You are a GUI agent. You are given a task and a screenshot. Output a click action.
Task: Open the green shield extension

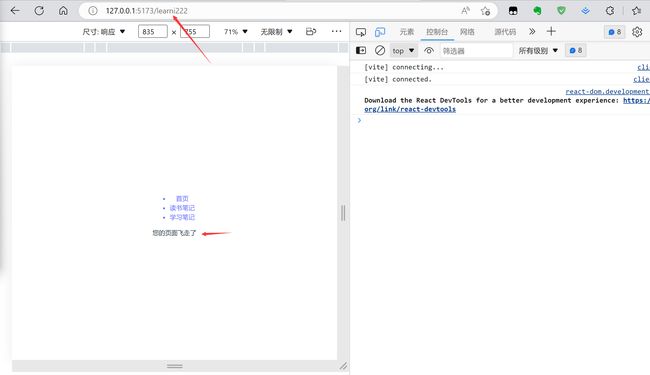[561, 11]
